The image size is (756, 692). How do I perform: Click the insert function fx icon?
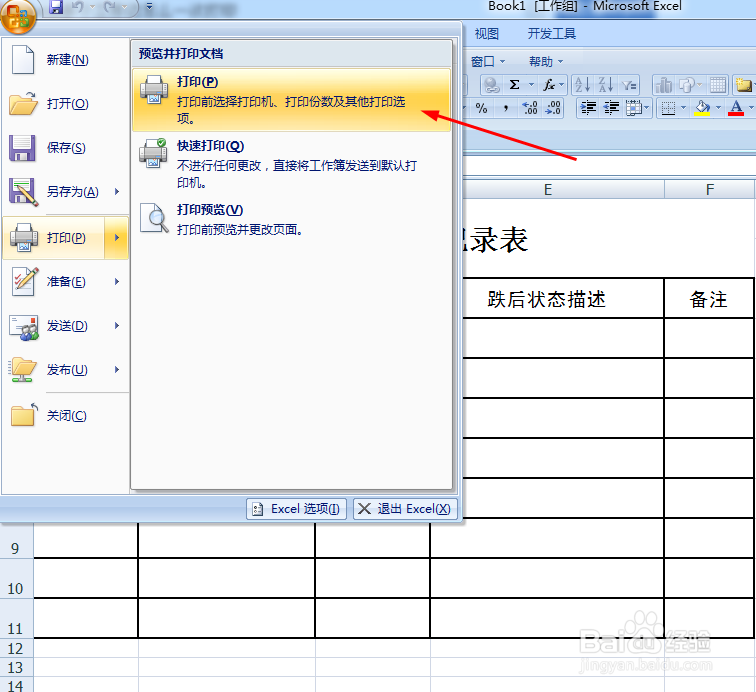(548, 85)
